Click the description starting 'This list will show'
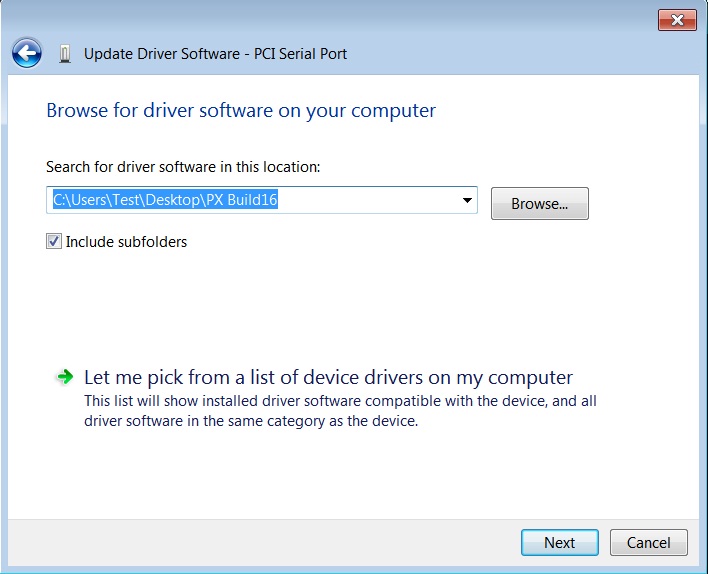708x574 pixels. coord(340,411)
